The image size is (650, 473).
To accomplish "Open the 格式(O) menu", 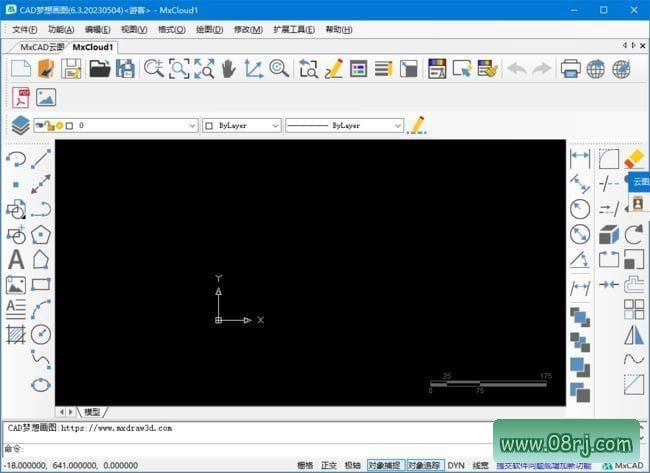I will coord(172,29).
